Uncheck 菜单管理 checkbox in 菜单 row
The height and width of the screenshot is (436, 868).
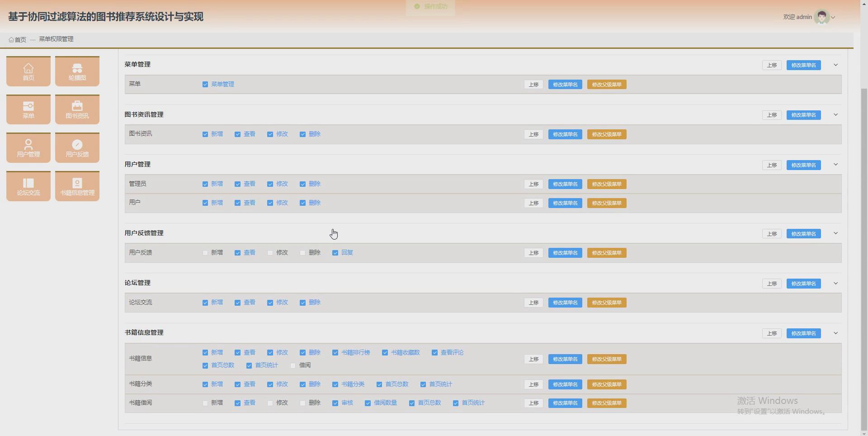tap(205, 85)
